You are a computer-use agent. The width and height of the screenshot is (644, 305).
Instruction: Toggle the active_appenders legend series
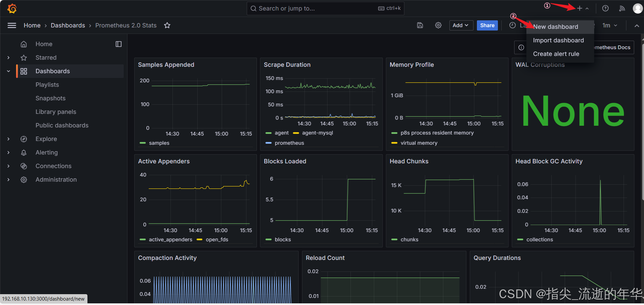[170, 240]
